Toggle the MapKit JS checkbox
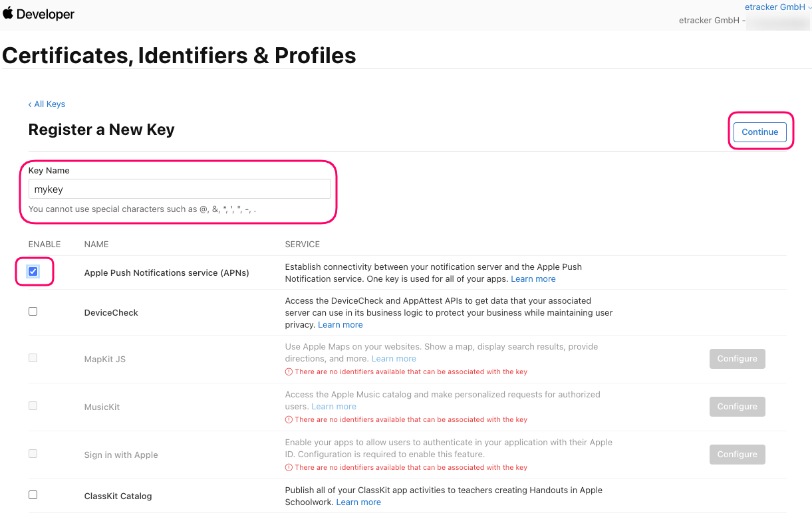 (x=33, y=358)
